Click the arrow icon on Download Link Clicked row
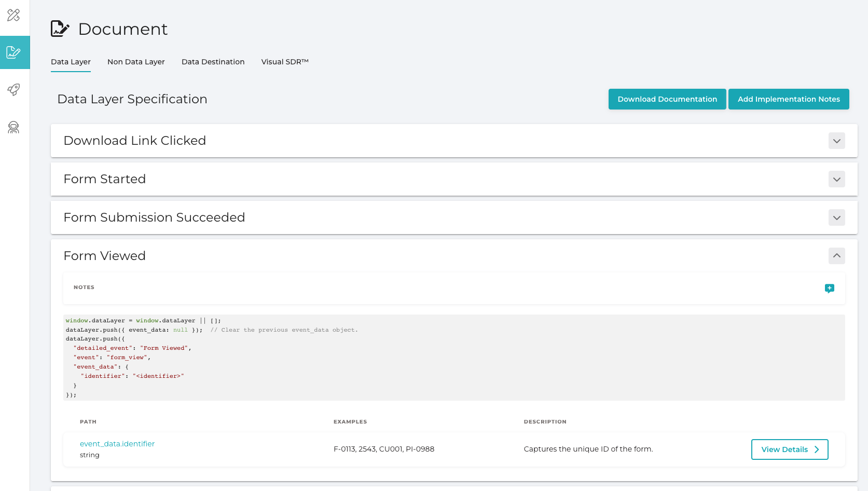868x491 pixels. [x=836, y=141]
